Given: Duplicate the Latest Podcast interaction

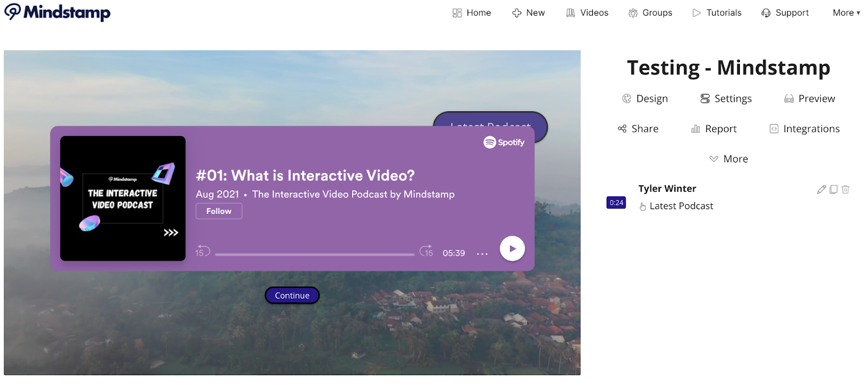Looking at the screenshot, I should (x=833, y=189).
